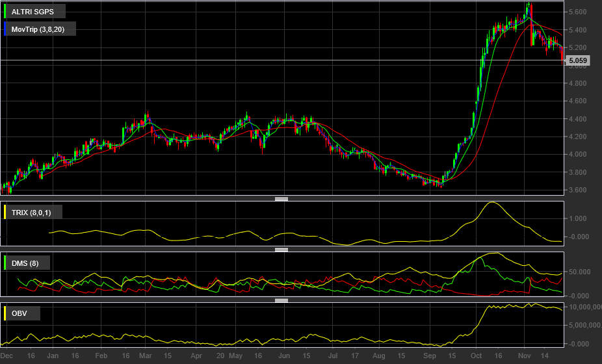The height and width of the screenshot is (364, 602).
Task: Grab splitter handle between price chart and TRIX
Action: 281,199
